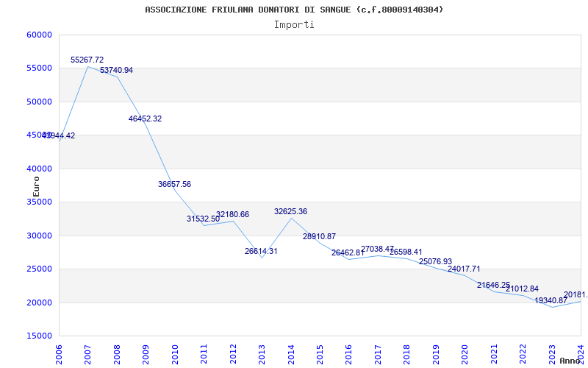
Task: Click the Importi subtitle
Action: [x=294, y=25]
